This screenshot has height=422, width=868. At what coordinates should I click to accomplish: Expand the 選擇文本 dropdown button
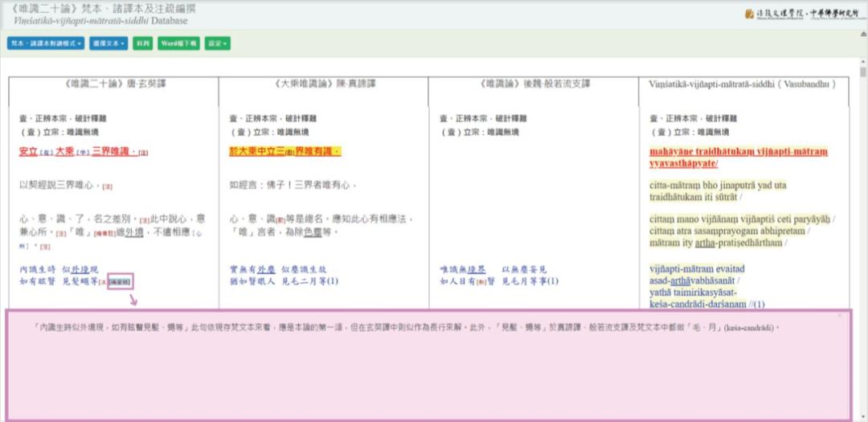pyautogui.click(x=108, y=43)
